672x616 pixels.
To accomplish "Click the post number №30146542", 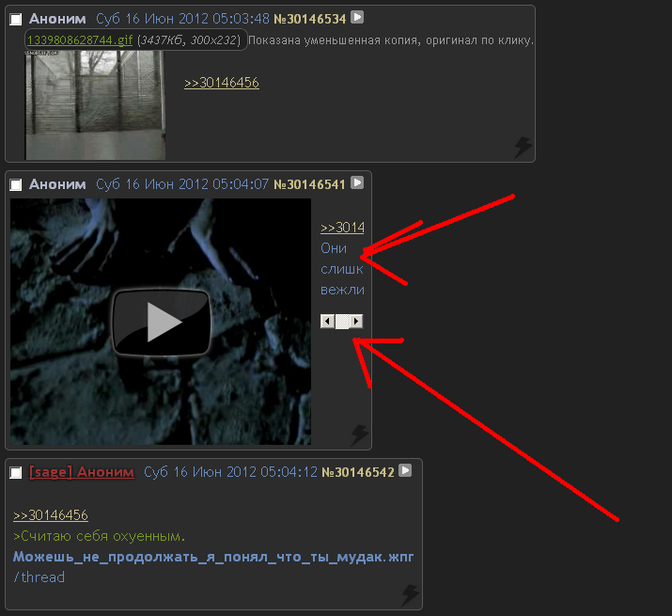I will coord(358,473).
